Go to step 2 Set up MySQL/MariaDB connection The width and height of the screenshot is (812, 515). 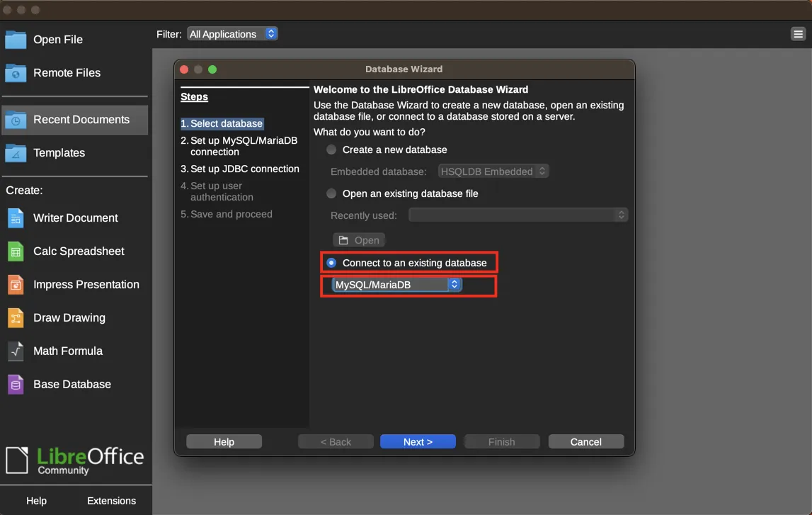(239, 146)
